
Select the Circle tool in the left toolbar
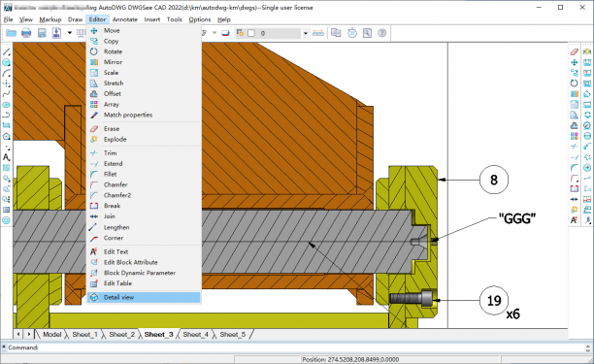pyautogui.click(x=7, y=62)
